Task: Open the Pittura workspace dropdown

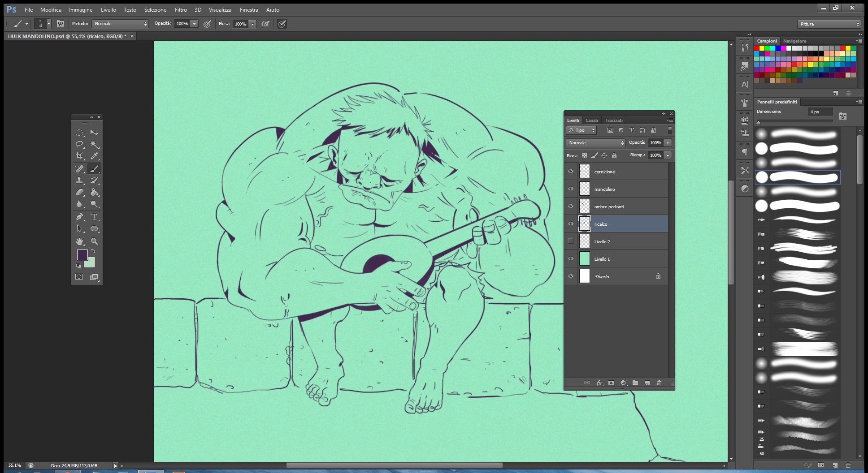Action: (x=829, y=24)
